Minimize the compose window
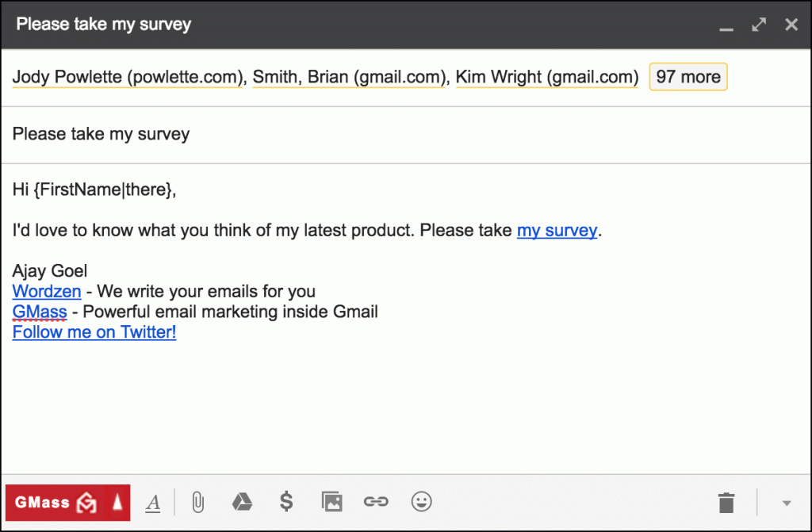 pyautogui.click(x=726, y=26)
